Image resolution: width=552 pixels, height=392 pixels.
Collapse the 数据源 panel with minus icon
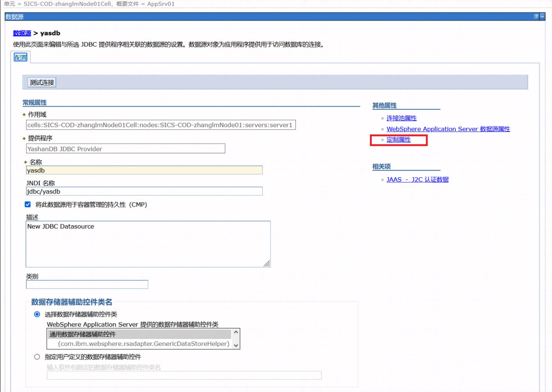[542, 17]
